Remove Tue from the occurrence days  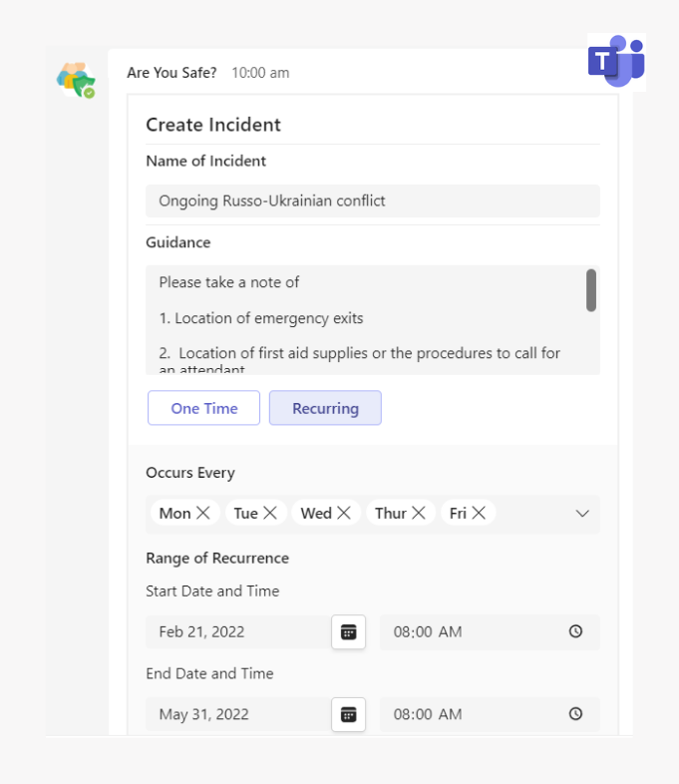[271, 513]
